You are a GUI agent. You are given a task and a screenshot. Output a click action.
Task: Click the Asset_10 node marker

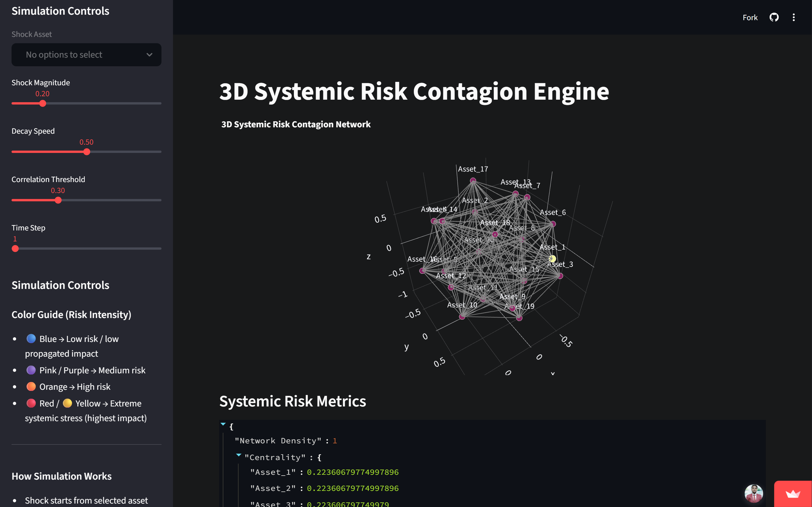point(462,316)
